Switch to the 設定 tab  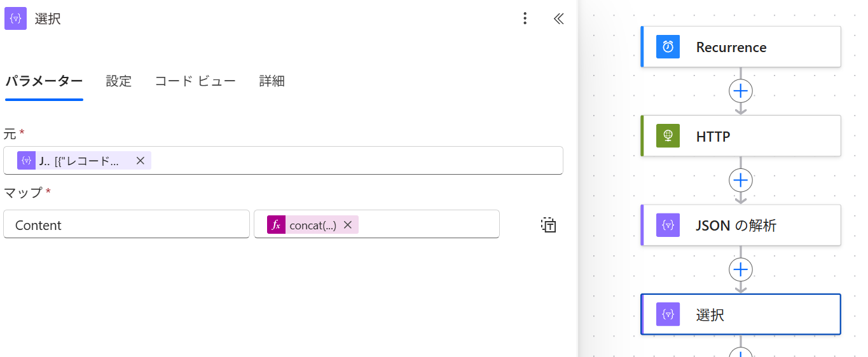pyautogui.click(x=118, y=81)
